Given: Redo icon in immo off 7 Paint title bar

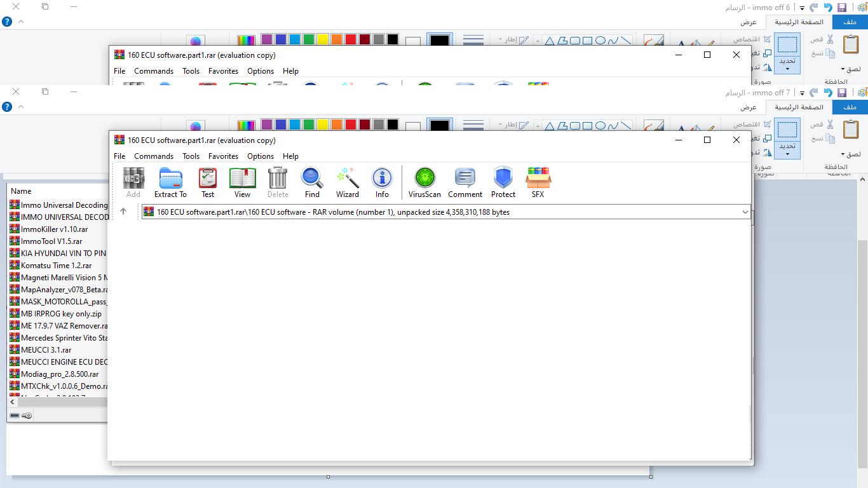Looking at the screenshot, I should [814, 93].
